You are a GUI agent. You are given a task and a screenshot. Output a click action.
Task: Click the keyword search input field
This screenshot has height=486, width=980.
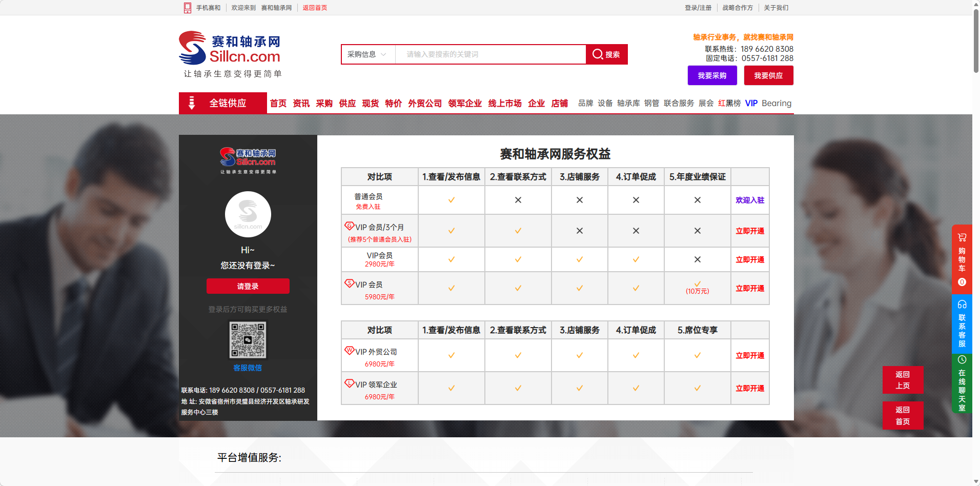point(489,54)
